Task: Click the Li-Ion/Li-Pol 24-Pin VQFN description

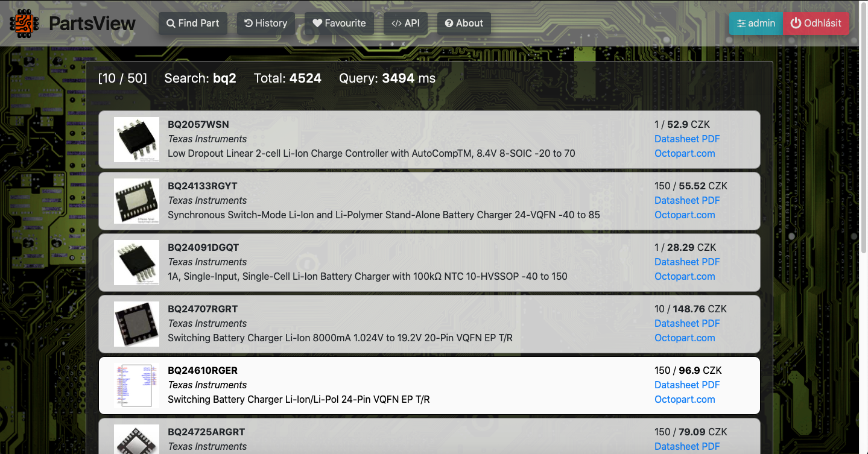Action: click(299, 399)
